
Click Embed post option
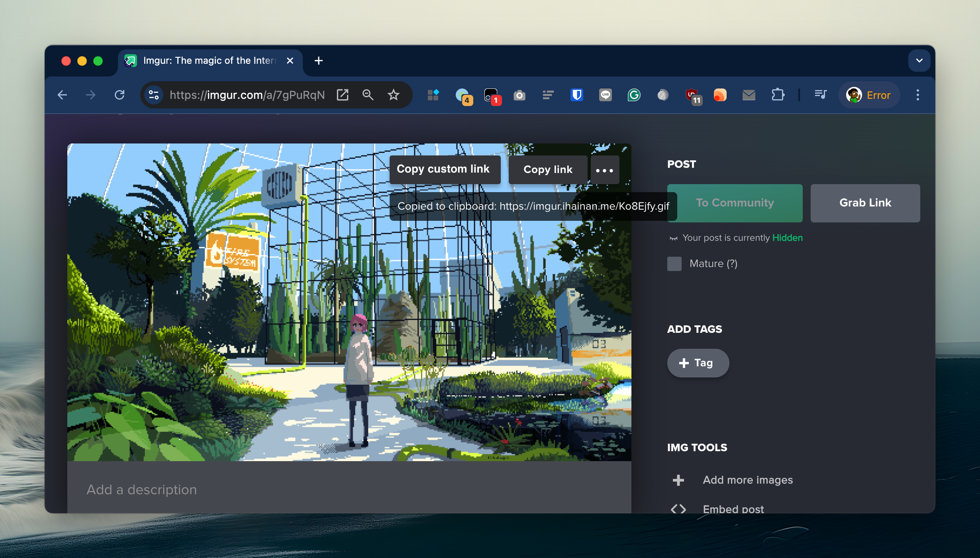tap(733, 509)
